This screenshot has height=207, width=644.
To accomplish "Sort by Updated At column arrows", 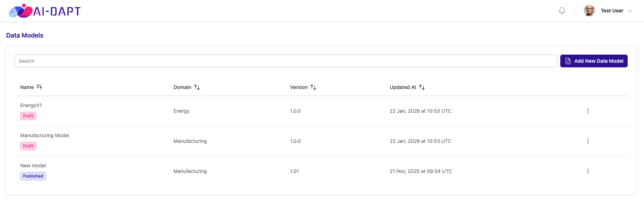I will click(x=422, y=87).
